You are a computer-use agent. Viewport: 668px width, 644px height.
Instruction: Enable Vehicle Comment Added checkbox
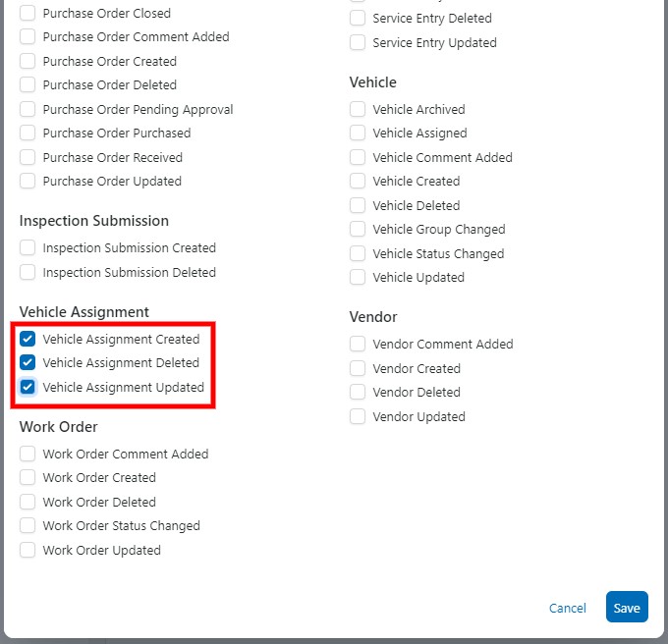coord(358,157)
